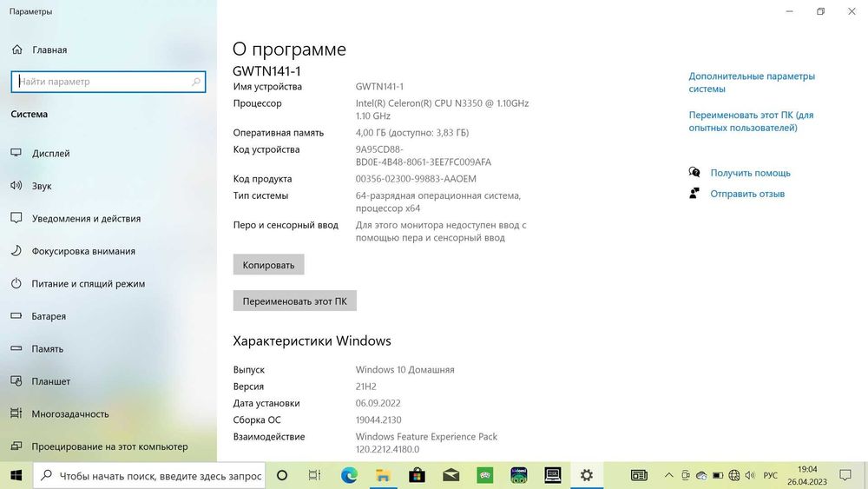Open Дополнительные параметры системы link
The width and height of the screenshot is (868, 489).
752,83
